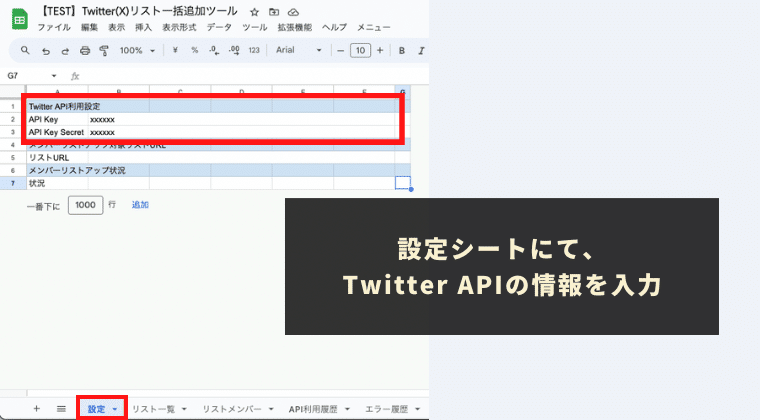Increase decimal places

(234, 50)
